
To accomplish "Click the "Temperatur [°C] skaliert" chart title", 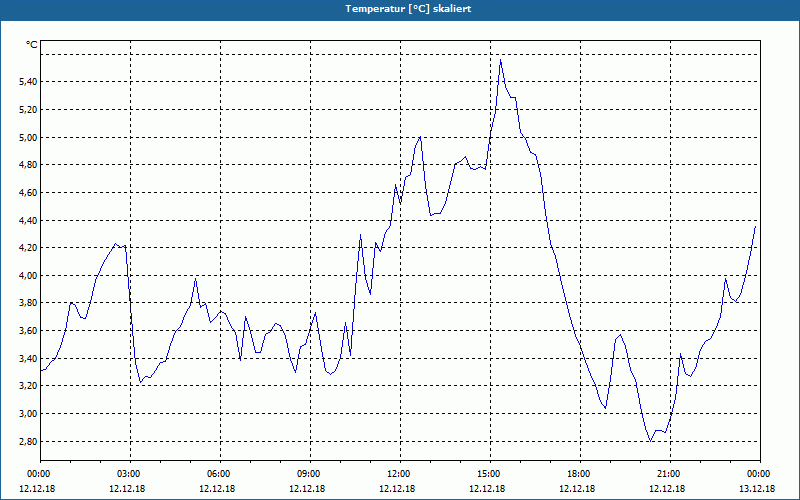I will pos(408,9).
